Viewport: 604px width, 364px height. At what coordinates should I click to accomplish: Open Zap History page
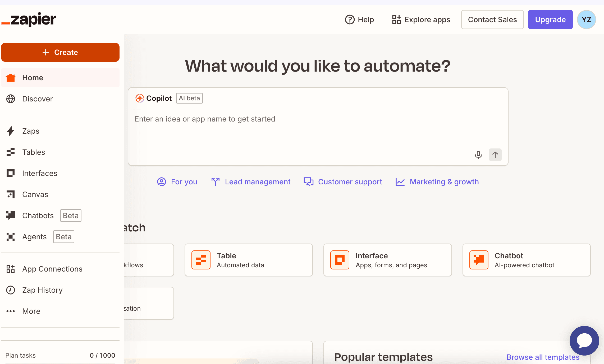[x=42, y=290]
